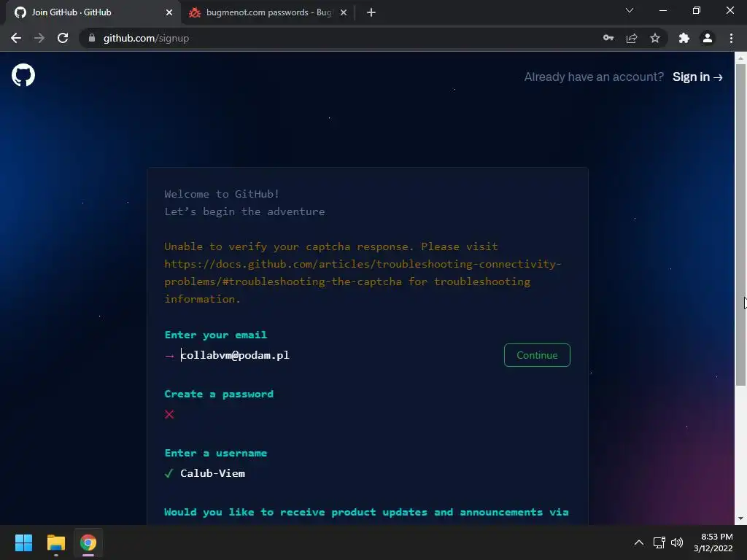Open a new browser tab
The image size is (747, 560).
[x=371, y=12]
